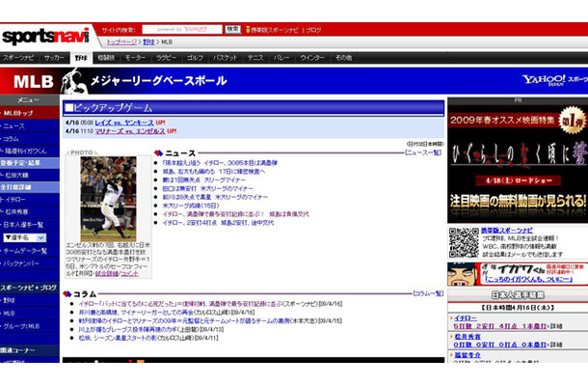Open 松井秀喜's 0打数 0安打 stats link
Image resolution: width=588 pixels, height=386 pixels.
click(x=500, y=345)
